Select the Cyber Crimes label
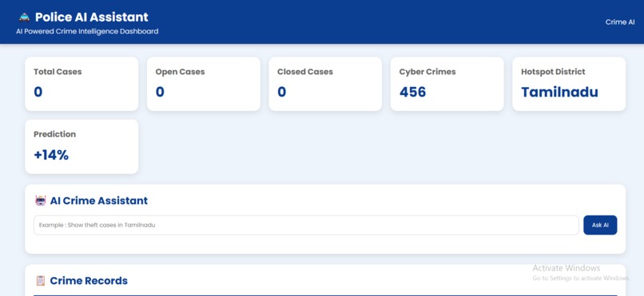Viewport: 644px width, 296px height. pyautogui.click(x=427, y=72)
